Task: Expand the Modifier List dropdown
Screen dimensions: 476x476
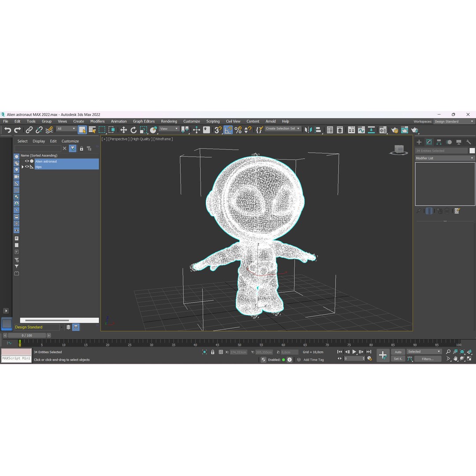Action: [x=445, y=158]
